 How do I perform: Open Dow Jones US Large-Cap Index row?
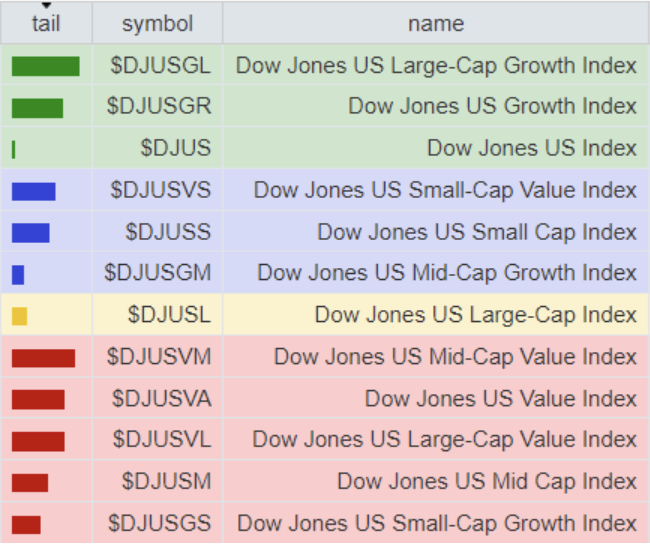(x=475, y=315)
